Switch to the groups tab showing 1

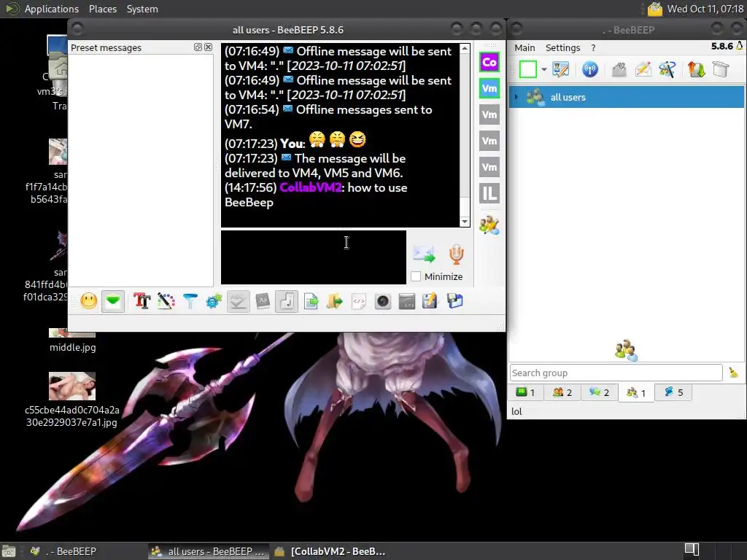point(636,392)
